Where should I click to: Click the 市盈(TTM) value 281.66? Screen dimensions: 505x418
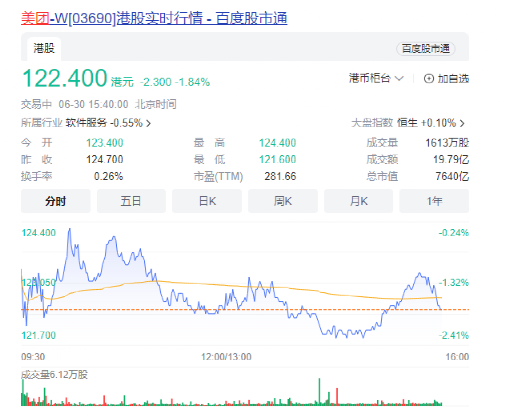pyautogui.click(x=280, y=176)
